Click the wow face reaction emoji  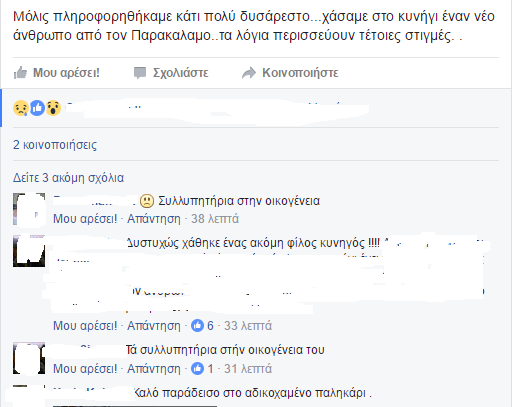click(x=53, y=108)
